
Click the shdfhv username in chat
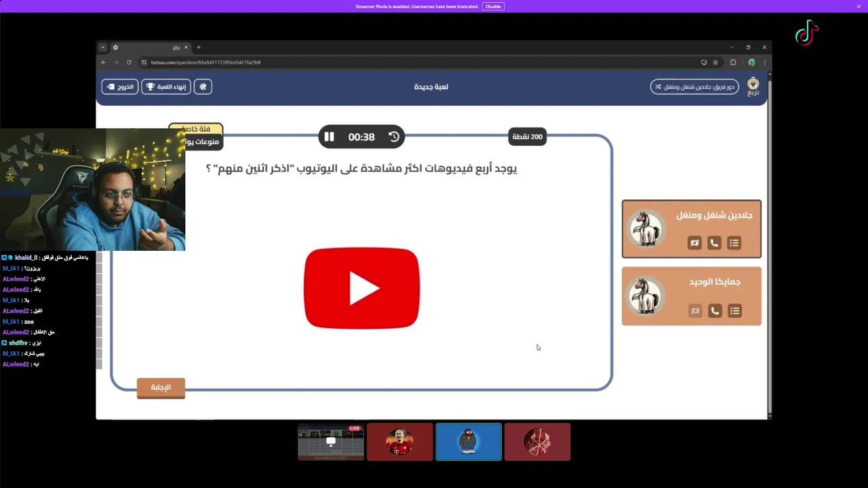tap(18, 343)
